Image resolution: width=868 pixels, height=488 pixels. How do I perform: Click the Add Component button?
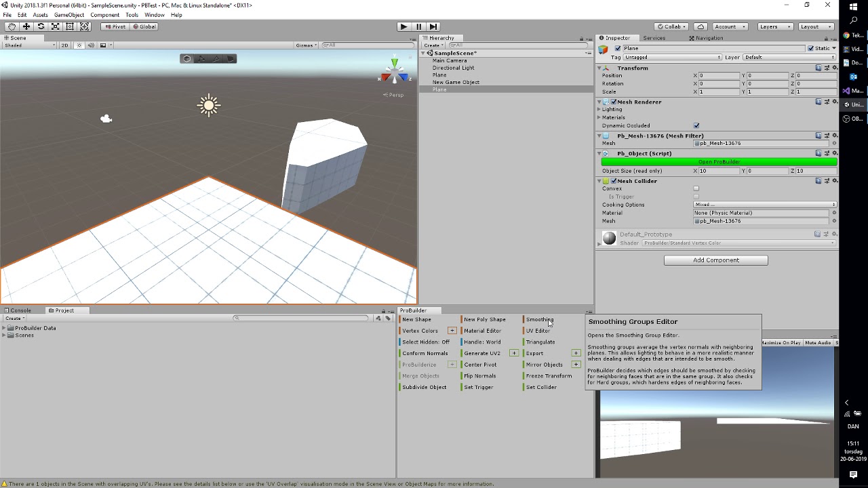click(x=716, y=260)
